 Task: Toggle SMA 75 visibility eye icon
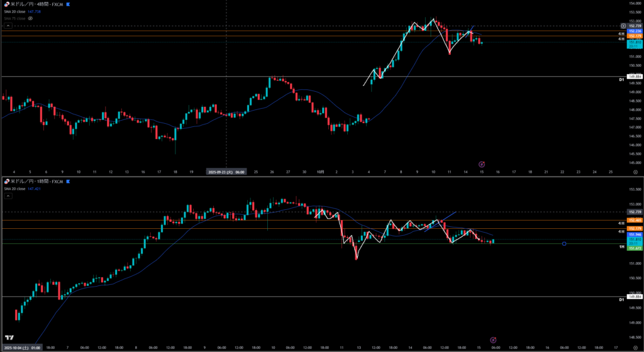click(x=30, y=18)
